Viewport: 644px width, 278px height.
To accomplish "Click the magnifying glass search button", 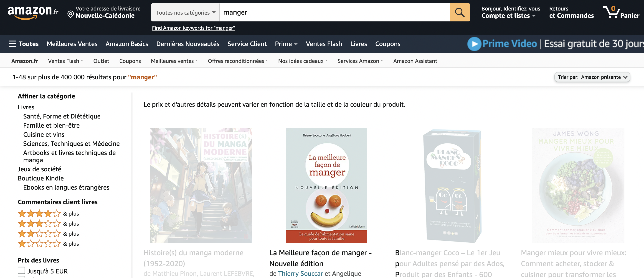I will click(x=459, y=12).
